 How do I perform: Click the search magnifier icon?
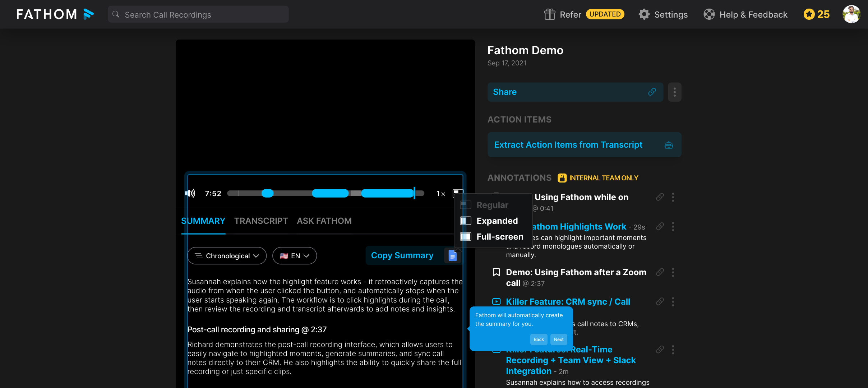116,14
